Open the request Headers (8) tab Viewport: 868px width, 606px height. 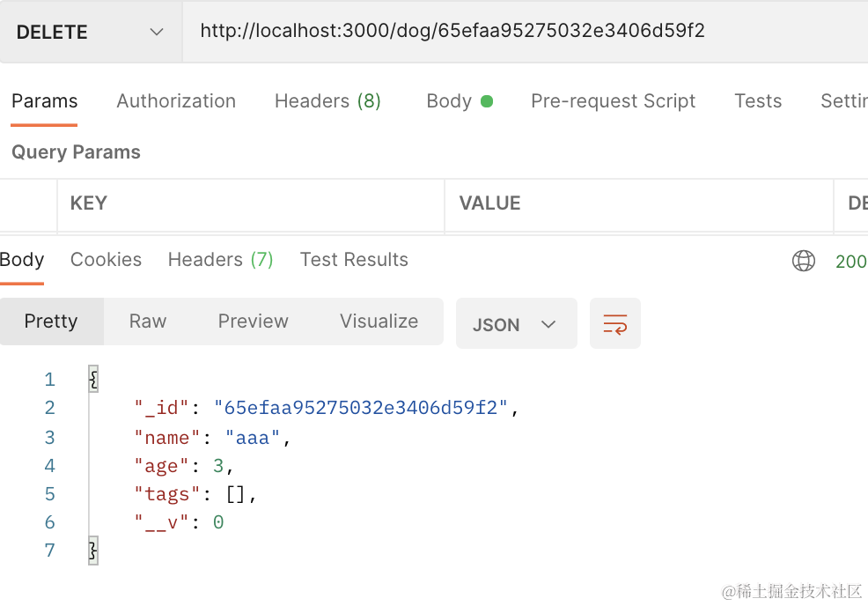(x=327, y=101)
